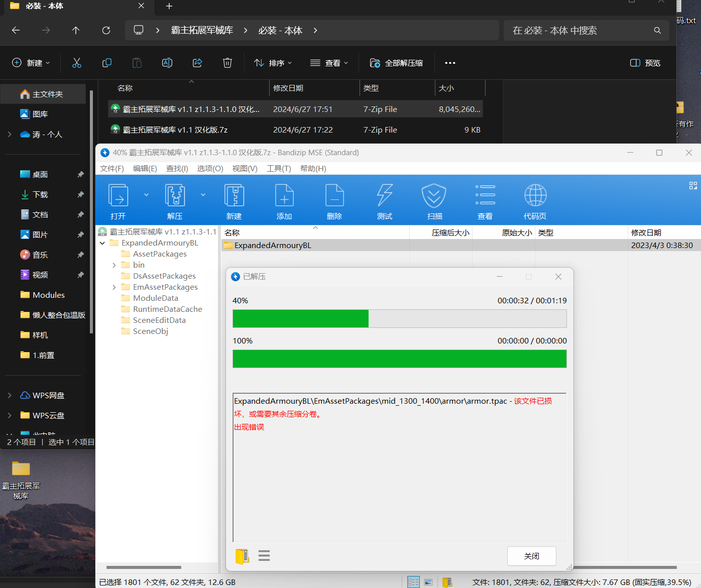Click 全部解压缩 Extract all in Explorer
The image size is (701, 588).
(396, 63)
